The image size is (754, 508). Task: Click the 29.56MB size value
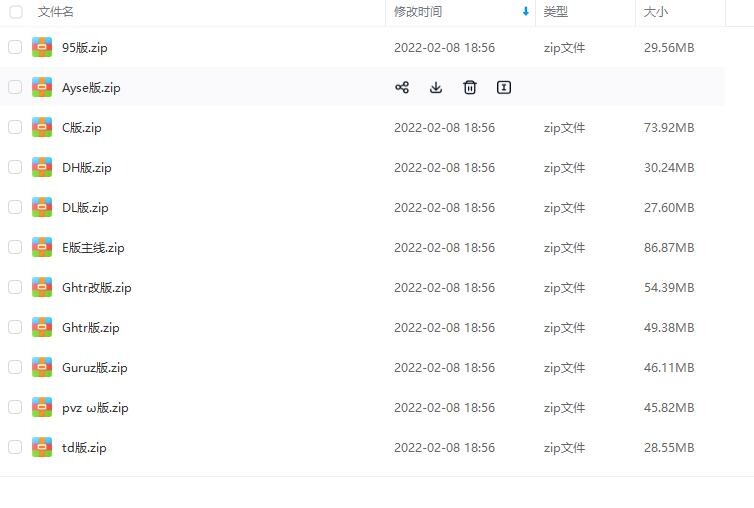point(669,48)
